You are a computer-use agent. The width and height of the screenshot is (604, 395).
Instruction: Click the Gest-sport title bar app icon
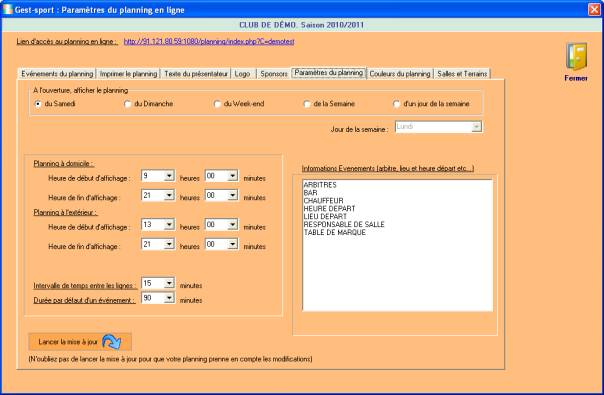pos(7,9)
